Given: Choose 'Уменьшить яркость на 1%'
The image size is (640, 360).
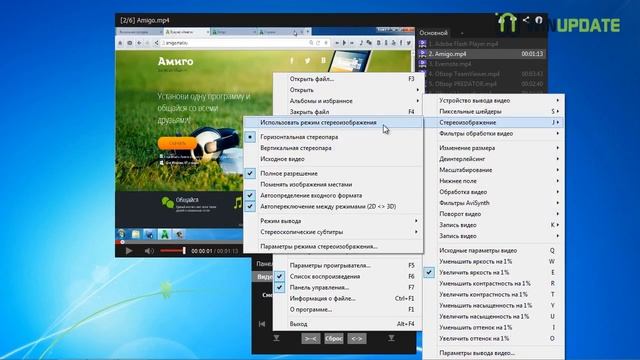Looking at the screenshot, I should point(494,262).
